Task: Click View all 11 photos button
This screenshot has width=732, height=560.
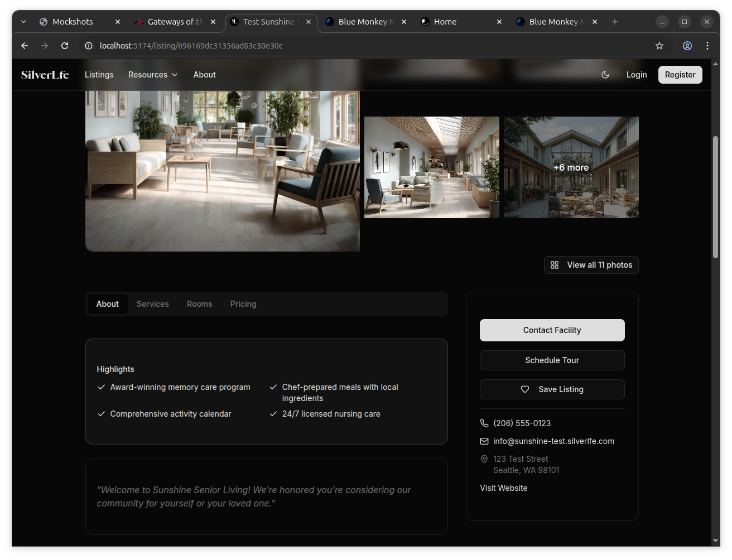Action: 591,265
